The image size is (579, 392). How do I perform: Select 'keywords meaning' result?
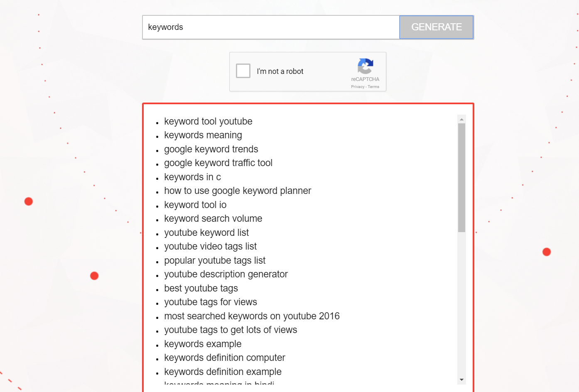pos(203,135)
